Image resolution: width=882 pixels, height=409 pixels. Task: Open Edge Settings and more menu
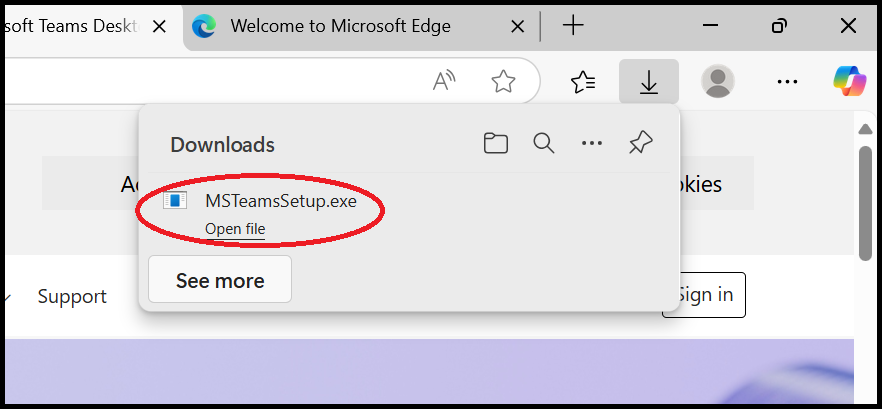point(788,82)
